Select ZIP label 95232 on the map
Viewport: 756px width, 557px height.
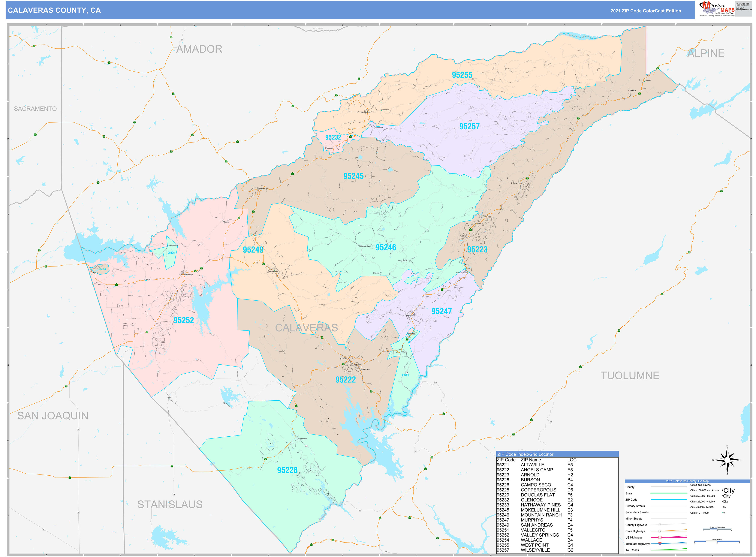tap(333, 137)
